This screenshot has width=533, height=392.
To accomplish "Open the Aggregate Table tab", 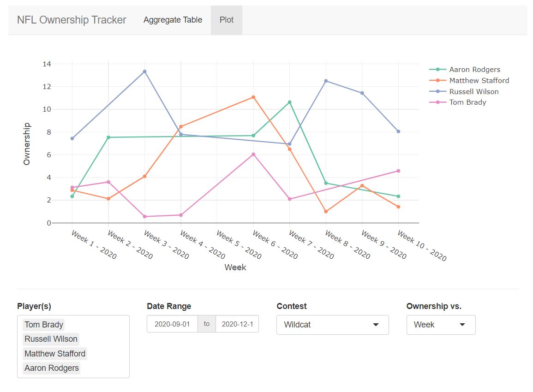I will 173,20.
